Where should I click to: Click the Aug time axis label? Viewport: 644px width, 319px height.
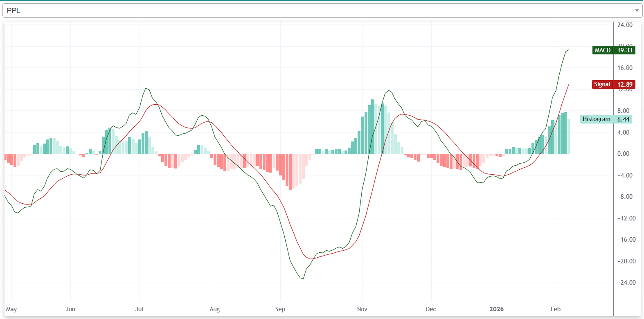[214, 309]
